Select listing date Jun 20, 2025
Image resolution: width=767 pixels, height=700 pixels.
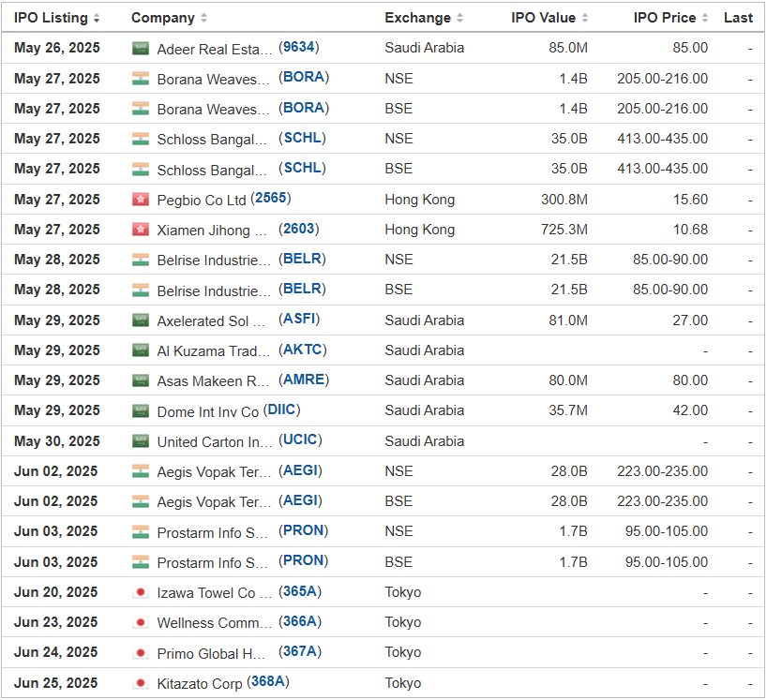(x=55, y=592)
